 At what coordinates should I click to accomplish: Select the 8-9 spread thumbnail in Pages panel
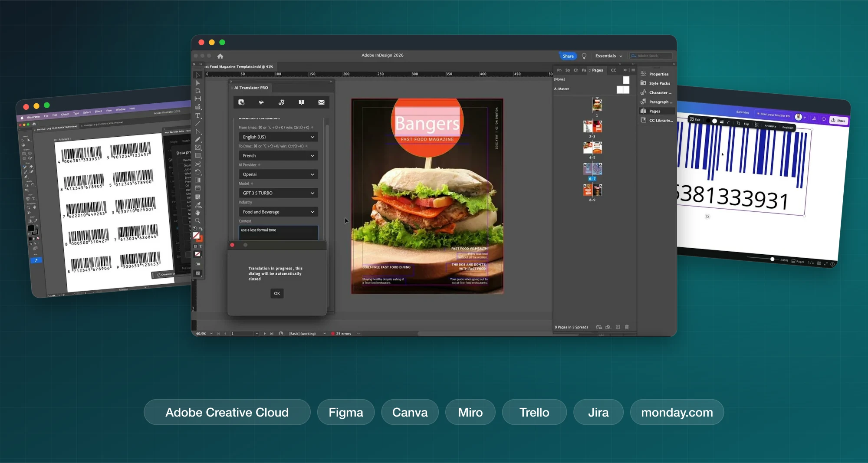(592, 190)
